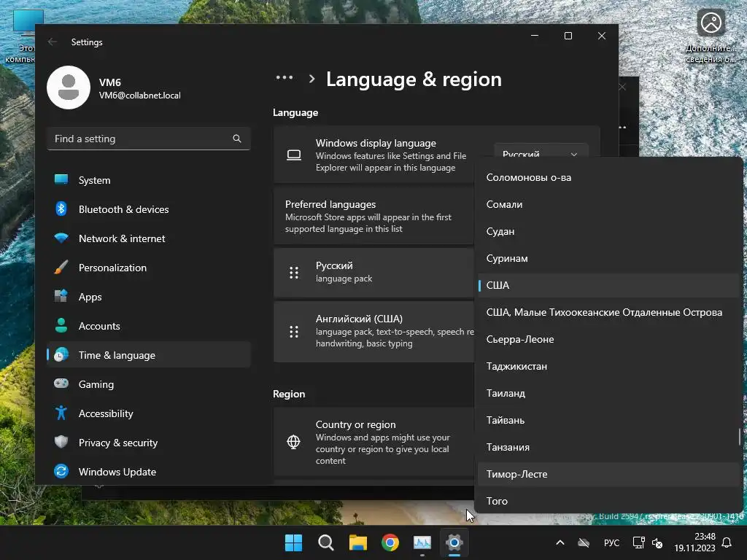Click the magnifier icon in the search box

[237, 139]
